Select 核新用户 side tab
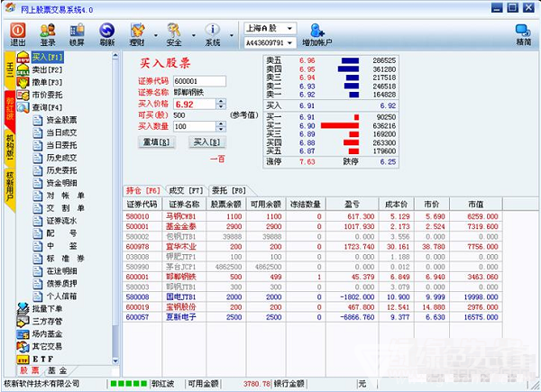The height and width of the screenshot is (392, 541). tap(10, 188)
